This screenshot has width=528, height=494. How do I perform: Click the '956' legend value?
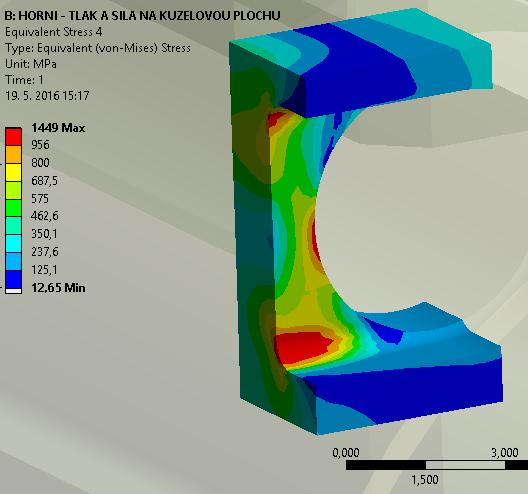click(40, 145)
